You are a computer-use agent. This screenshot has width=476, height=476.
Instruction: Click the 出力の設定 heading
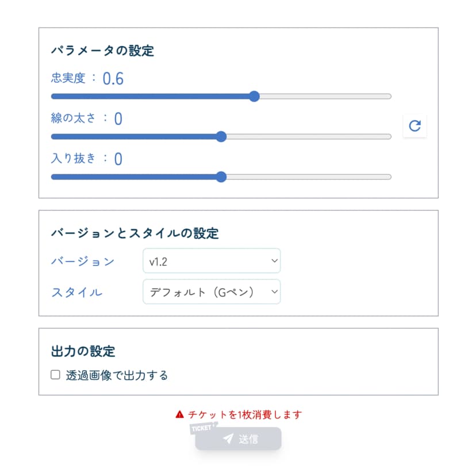(x=83, y=351)
